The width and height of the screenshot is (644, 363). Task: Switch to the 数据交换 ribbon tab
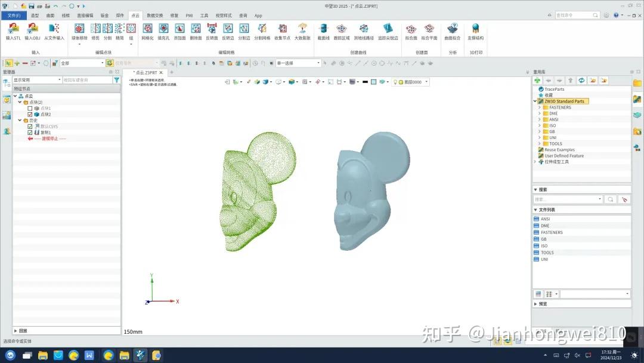156,16
